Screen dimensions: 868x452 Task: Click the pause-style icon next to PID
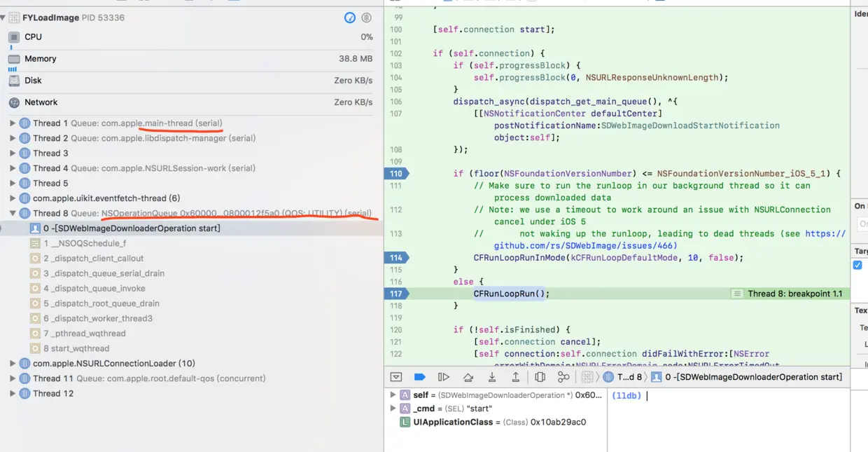coord(367,18)
